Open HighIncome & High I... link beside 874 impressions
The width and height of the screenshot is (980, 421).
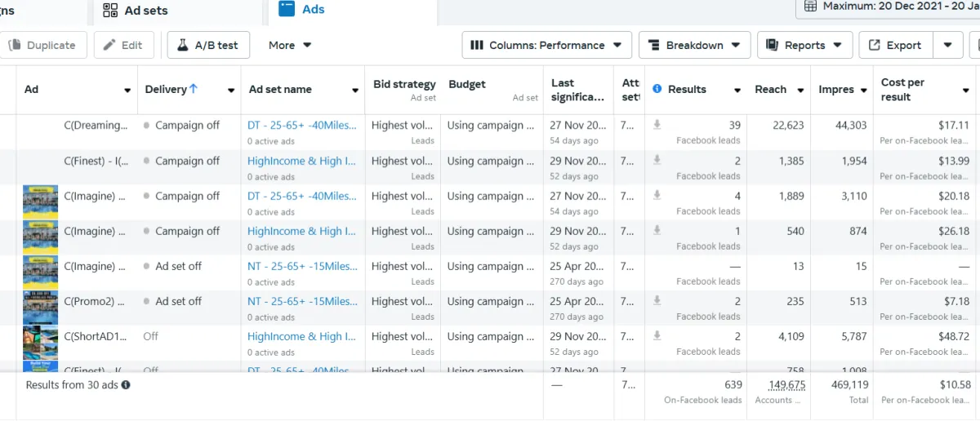301,231
